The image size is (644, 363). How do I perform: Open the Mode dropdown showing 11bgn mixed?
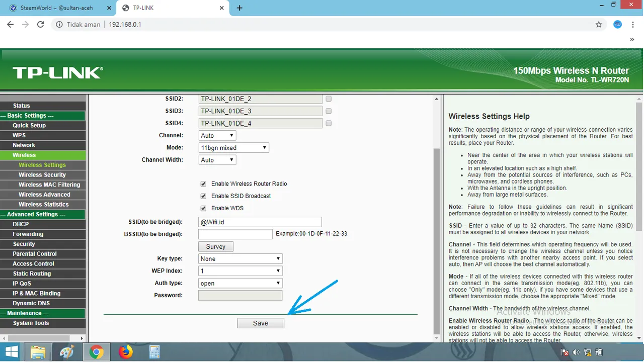[x=234, y=148]
